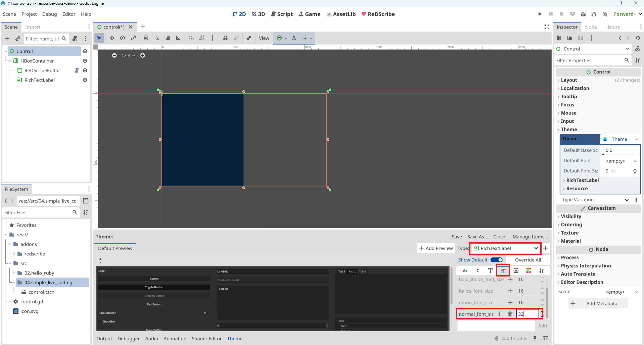The image size is (644, 345).
Task: Click the Close theme editor button
Action: tap(499, 237)
